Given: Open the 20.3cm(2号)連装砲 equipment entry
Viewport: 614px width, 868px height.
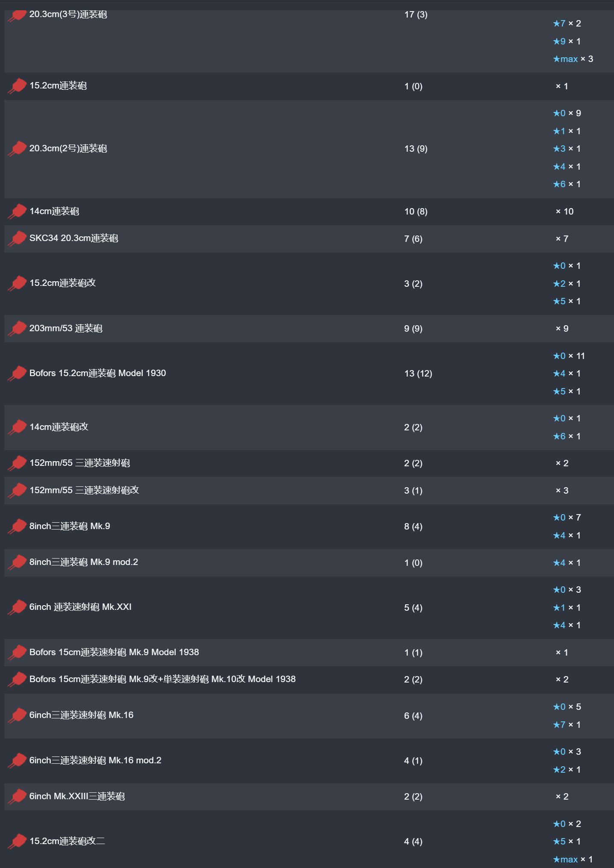Looking at the screenshot, I should (x=68, y=148).
